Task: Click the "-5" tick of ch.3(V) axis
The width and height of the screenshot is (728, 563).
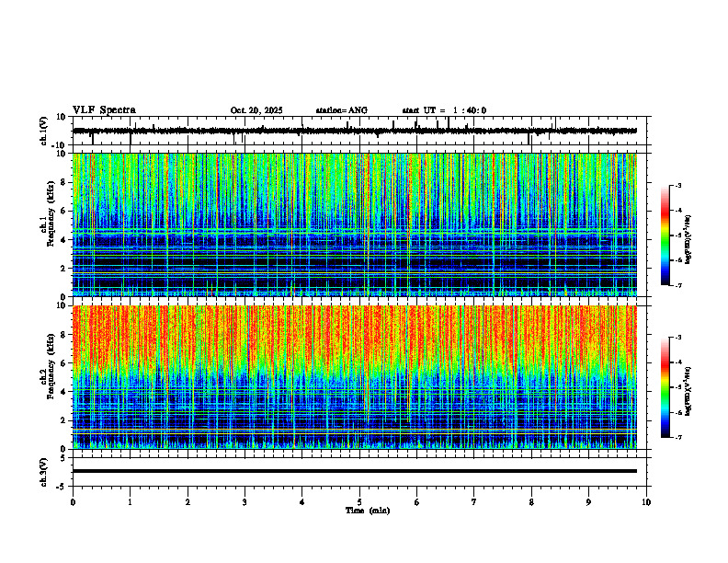Action: coord(62,487)
